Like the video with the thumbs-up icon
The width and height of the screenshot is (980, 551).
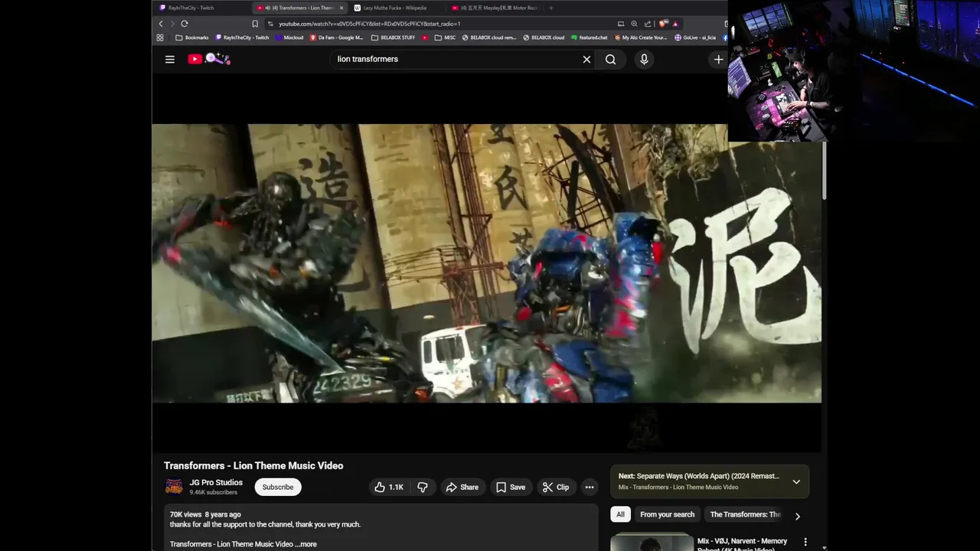coord(389,487)
